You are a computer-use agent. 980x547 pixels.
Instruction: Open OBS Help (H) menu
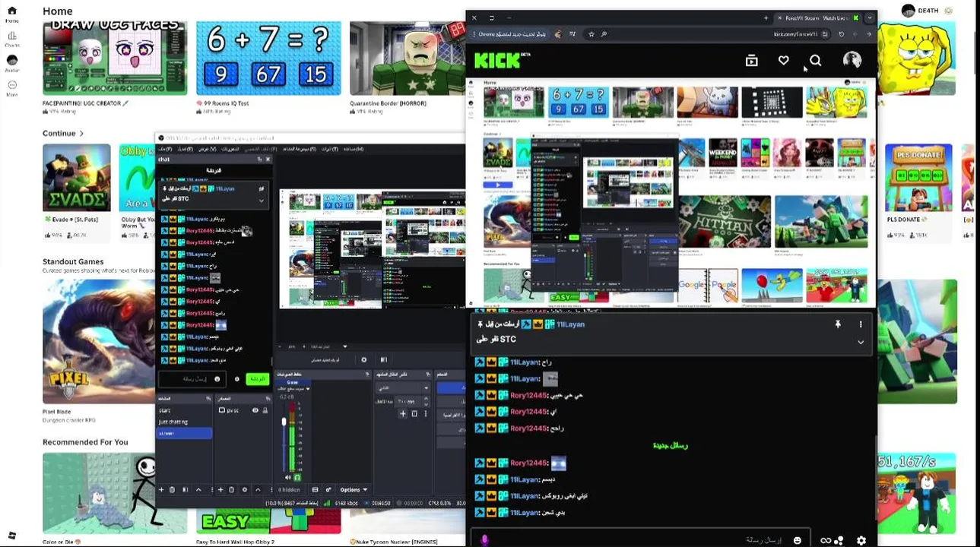pos(353,149)
